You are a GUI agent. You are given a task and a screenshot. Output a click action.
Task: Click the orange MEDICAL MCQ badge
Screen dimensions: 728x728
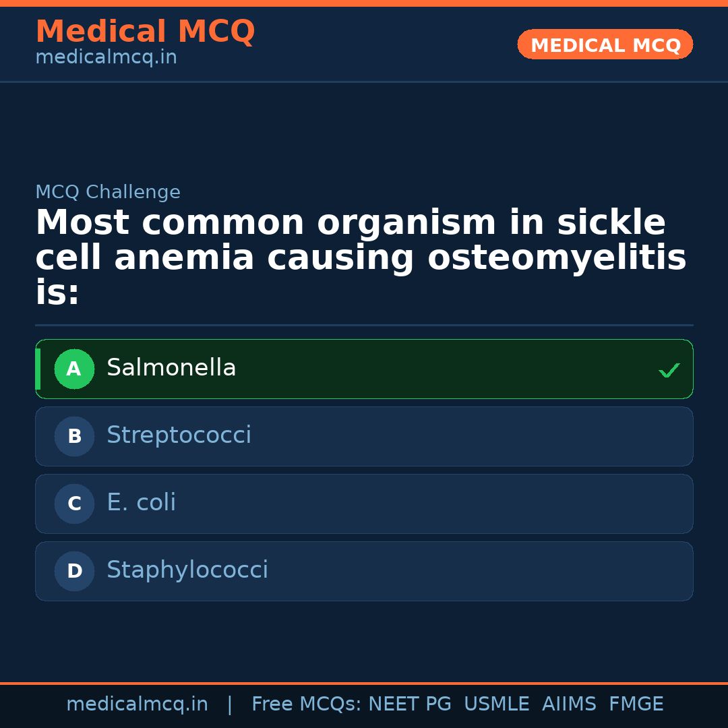pyautogui.click(x=605, y=44)
